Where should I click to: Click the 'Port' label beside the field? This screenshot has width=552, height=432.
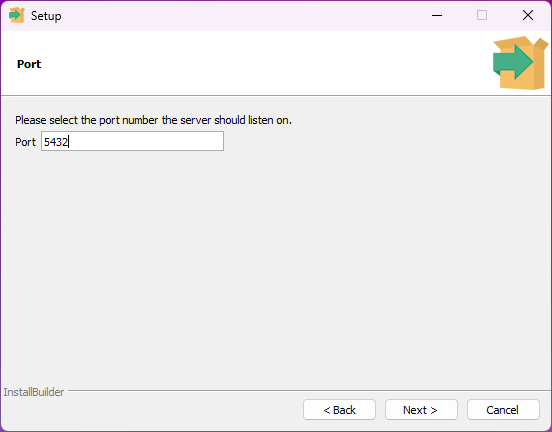click(25, 142)
